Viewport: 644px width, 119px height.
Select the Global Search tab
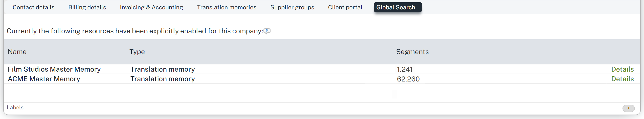(398, 7)
